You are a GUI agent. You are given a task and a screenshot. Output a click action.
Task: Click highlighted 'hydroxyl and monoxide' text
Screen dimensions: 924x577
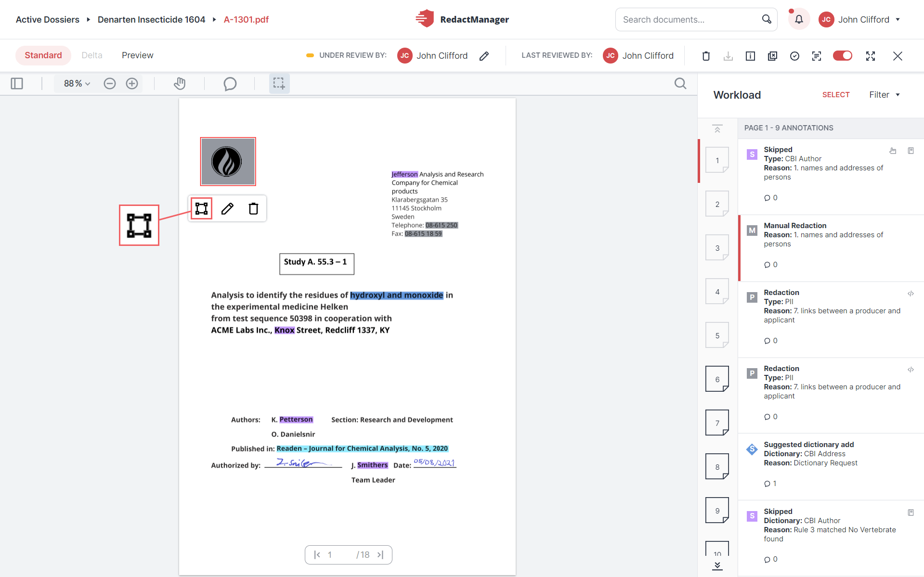[x=396, y=295]
